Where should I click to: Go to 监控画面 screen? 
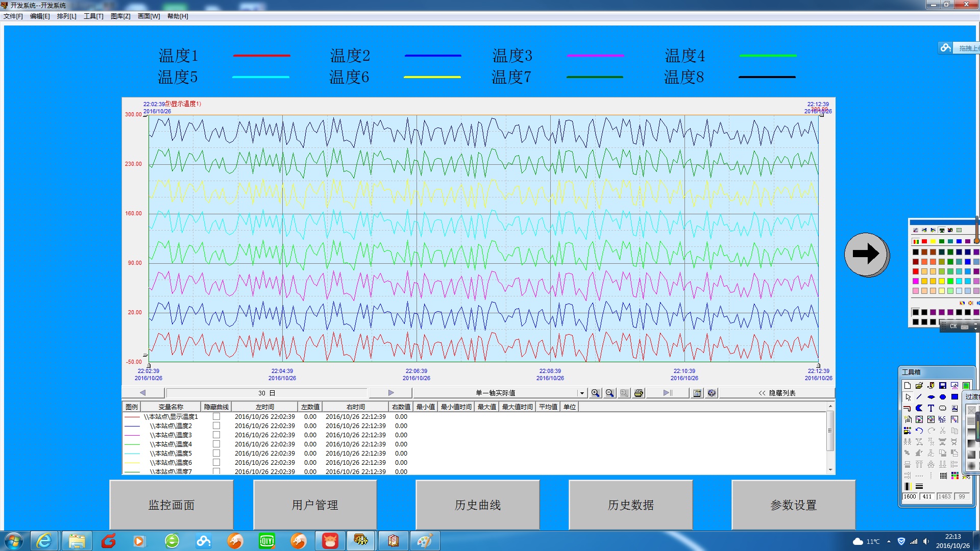pyautogui.click(x=171, y=505)
